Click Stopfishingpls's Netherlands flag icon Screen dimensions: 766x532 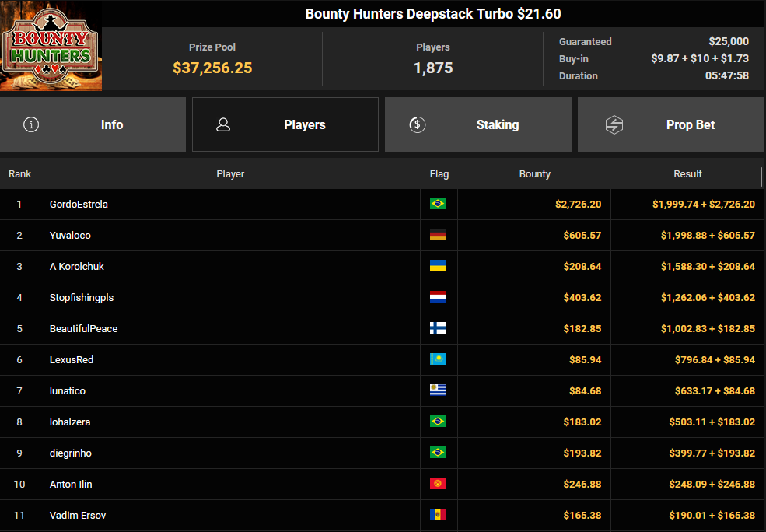coord(438,297)
